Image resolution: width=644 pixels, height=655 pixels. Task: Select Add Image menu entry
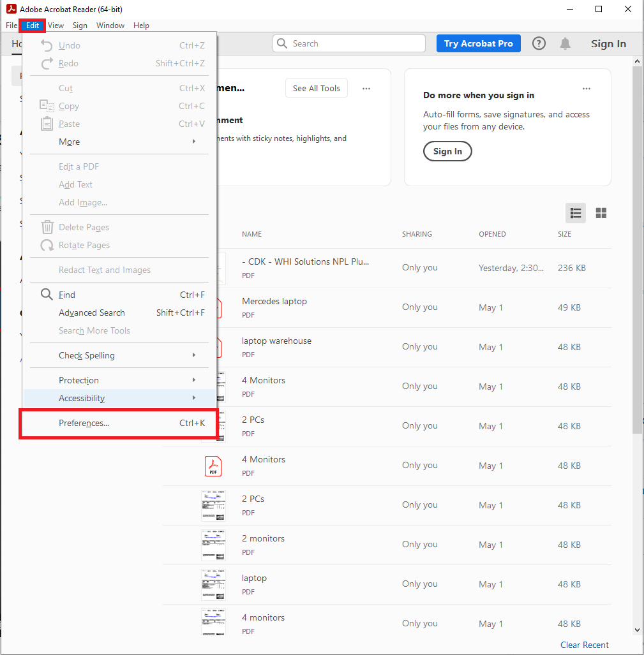pos(119,202)
